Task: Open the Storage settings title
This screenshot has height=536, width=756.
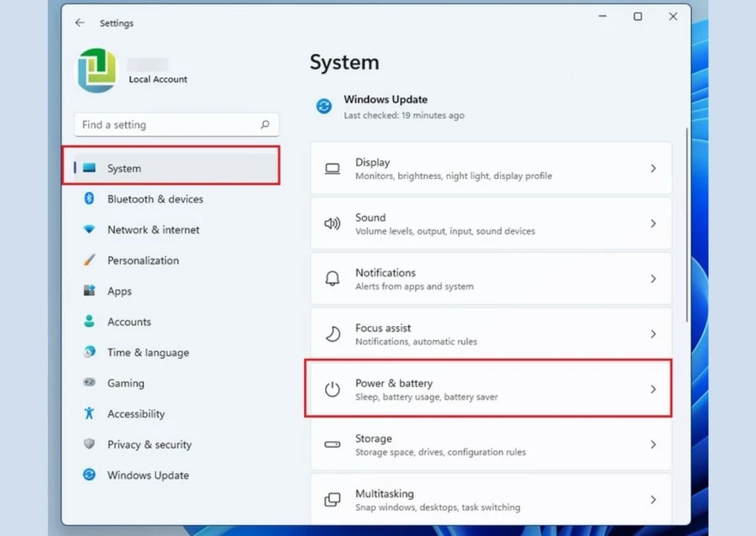Action: [x=374, y=439]
